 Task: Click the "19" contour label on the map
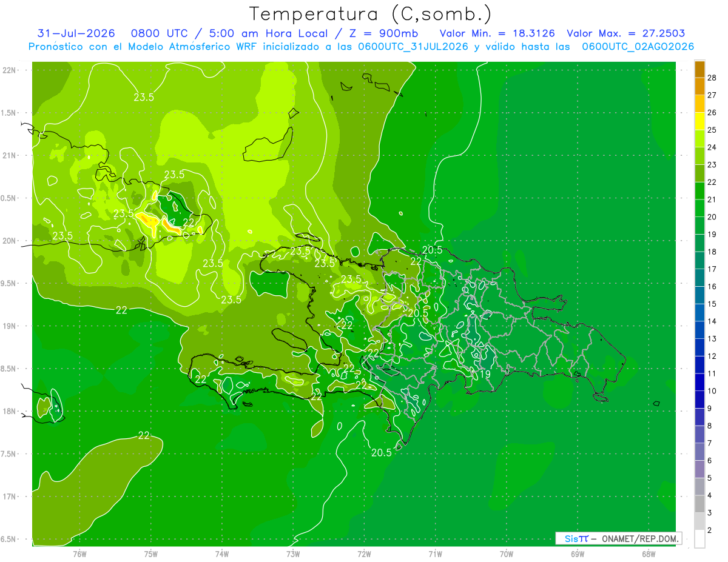485,375
